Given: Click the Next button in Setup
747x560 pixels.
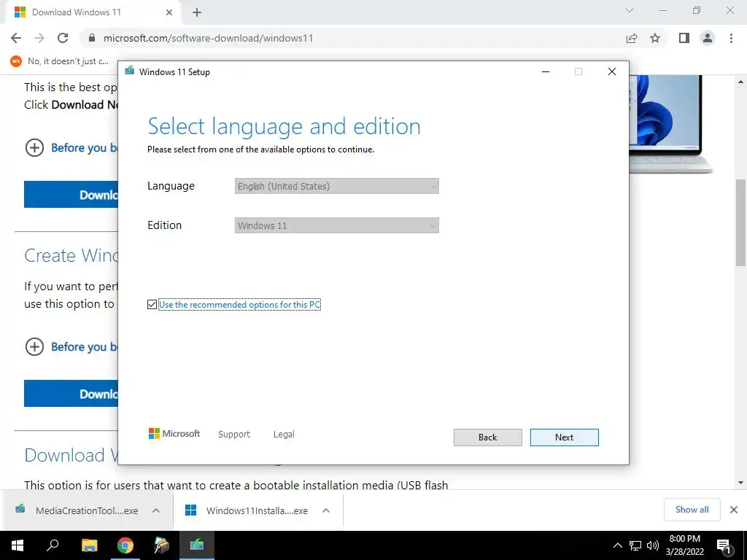Looking at the screenshot, I should click(564, 437).
